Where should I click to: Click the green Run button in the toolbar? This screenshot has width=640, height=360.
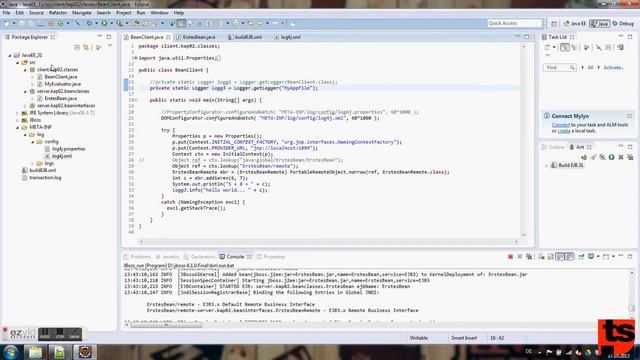click(104, 23)
